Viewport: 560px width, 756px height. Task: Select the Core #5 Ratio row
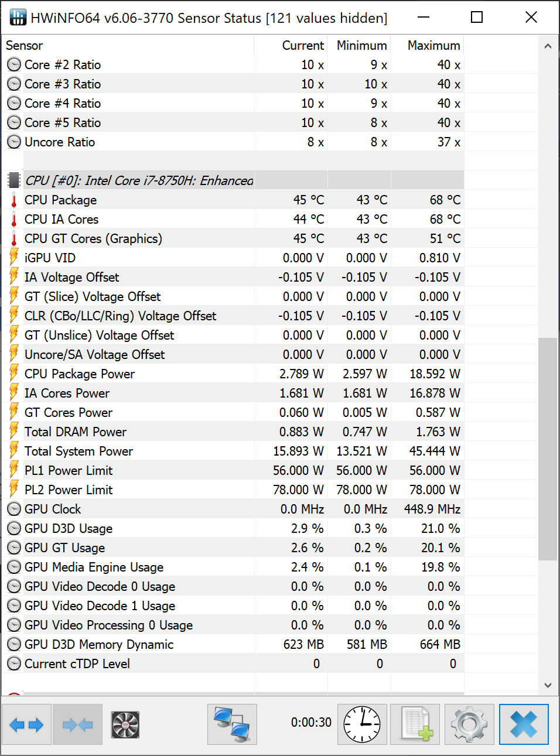[233, 122]
